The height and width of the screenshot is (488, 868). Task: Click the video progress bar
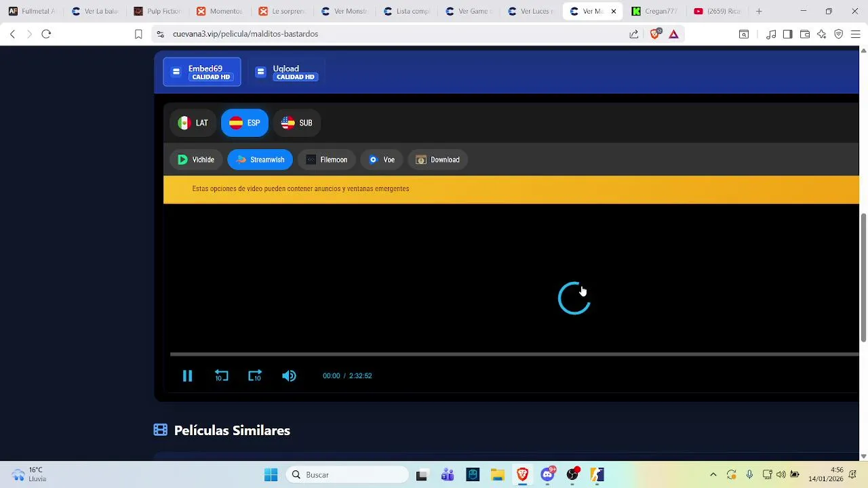point(514,354)
